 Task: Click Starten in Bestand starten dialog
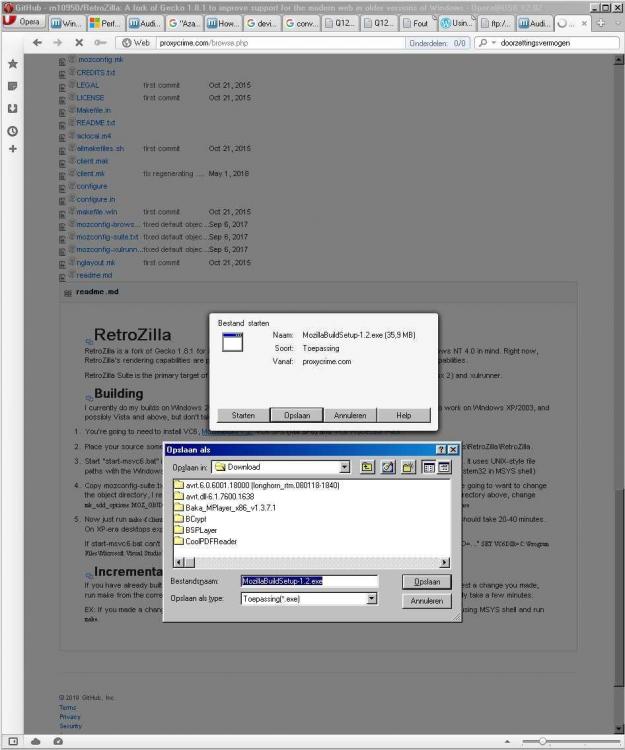(243, 415)
